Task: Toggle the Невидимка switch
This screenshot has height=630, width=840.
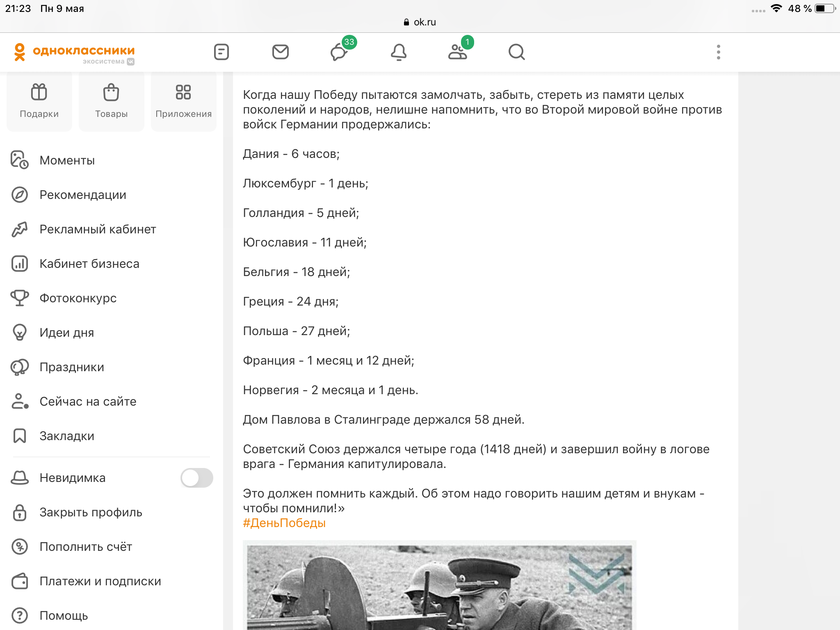Action: (x=196, y=478)
